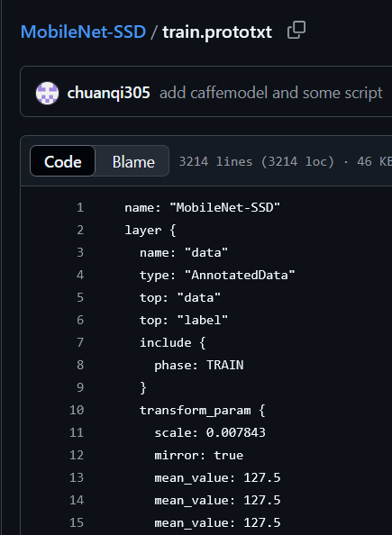Click code text name: "data"

(184, 253)
